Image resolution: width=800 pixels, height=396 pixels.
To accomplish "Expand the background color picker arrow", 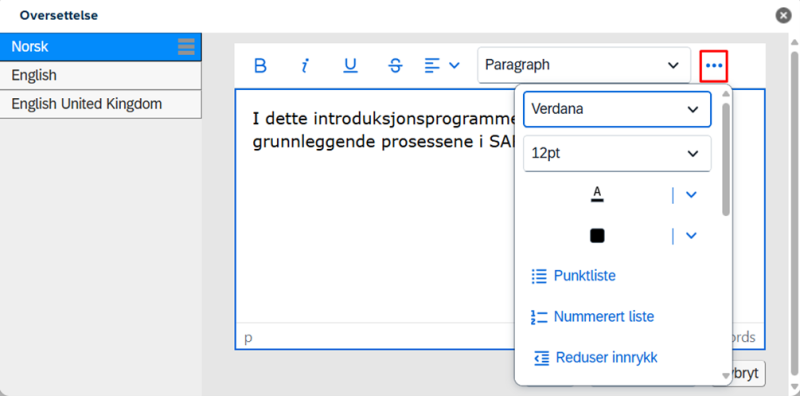I will (x=691, y=235).
